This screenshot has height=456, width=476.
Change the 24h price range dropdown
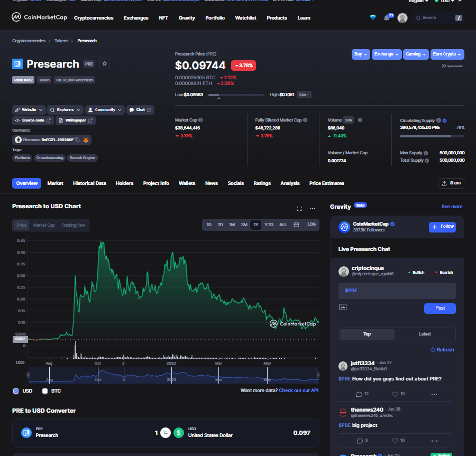click(304, 95)
